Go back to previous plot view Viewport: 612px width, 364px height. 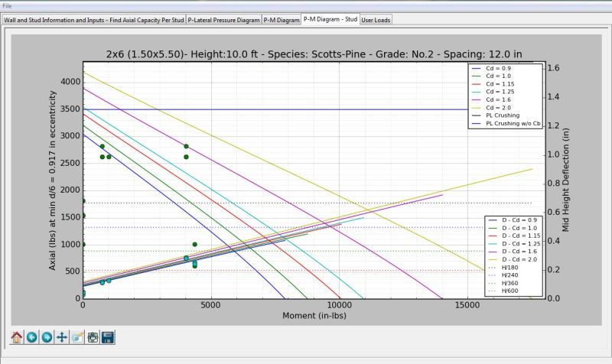click(32, 337)
